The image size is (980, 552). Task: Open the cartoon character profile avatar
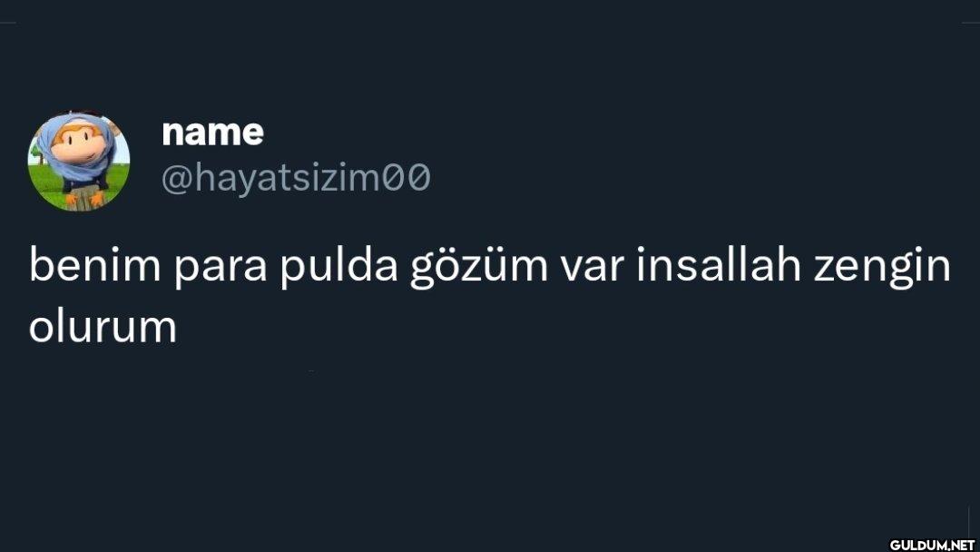(x=79, y=161)
